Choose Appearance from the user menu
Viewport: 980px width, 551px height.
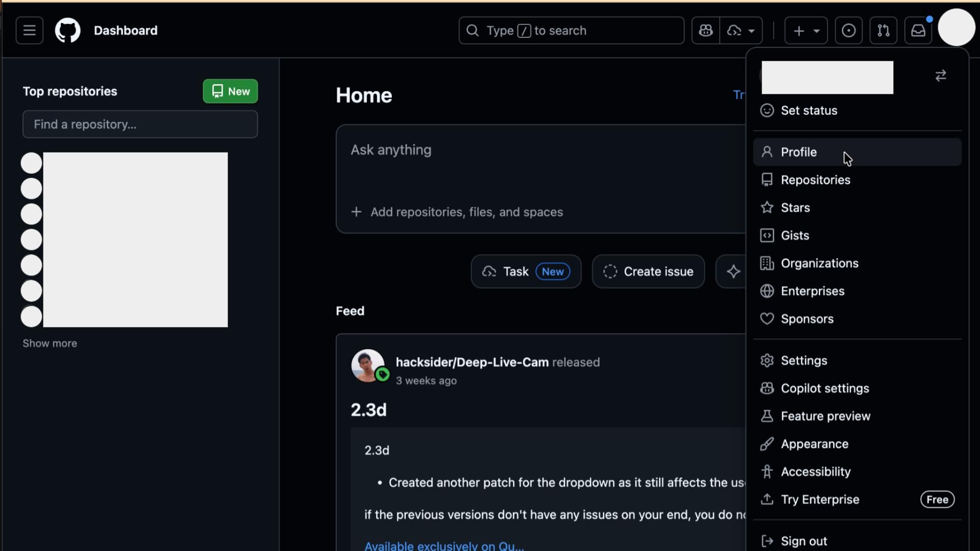pyautogui.click(x=814, y=444)
